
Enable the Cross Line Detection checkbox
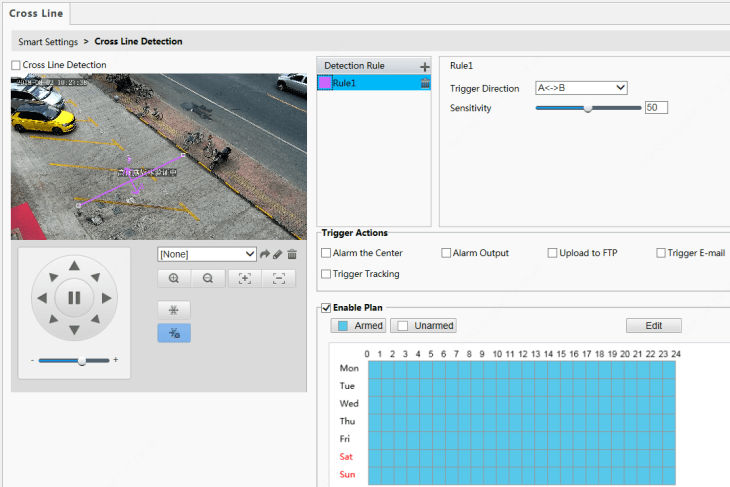point(16,65)
